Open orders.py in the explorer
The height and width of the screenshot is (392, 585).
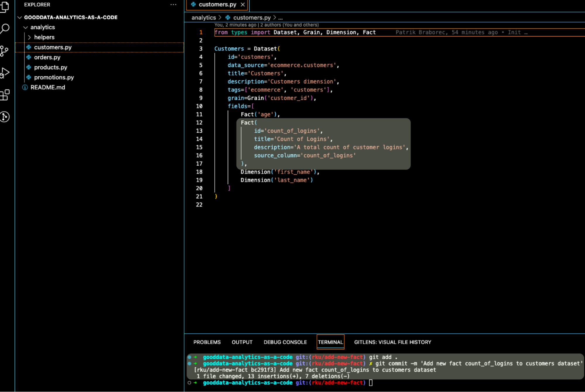pyautogui.click(x=47, y=57)
